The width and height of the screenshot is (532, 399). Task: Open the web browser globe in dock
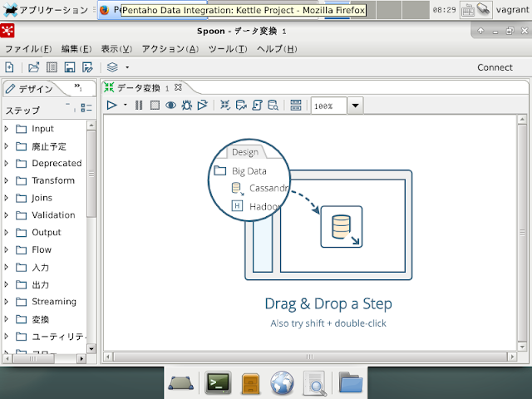(x=282, y=383)
